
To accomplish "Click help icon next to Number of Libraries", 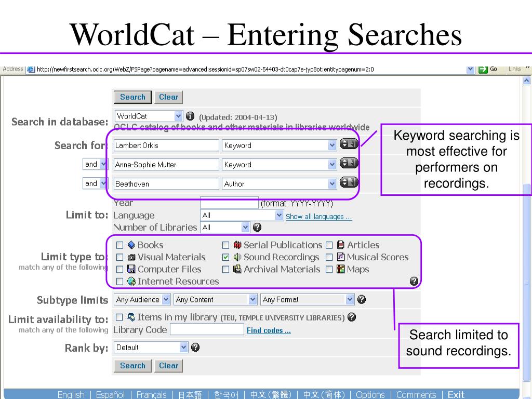I will point(257,228).
